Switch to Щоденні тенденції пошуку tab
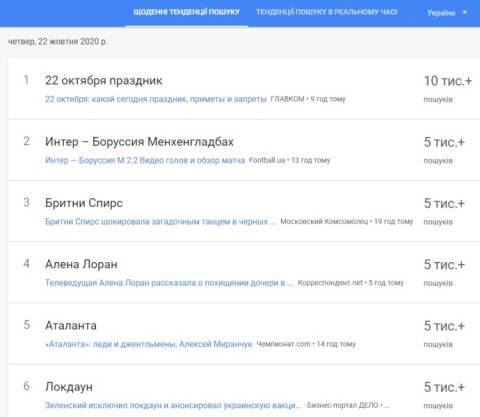 (x=186, y=12)
